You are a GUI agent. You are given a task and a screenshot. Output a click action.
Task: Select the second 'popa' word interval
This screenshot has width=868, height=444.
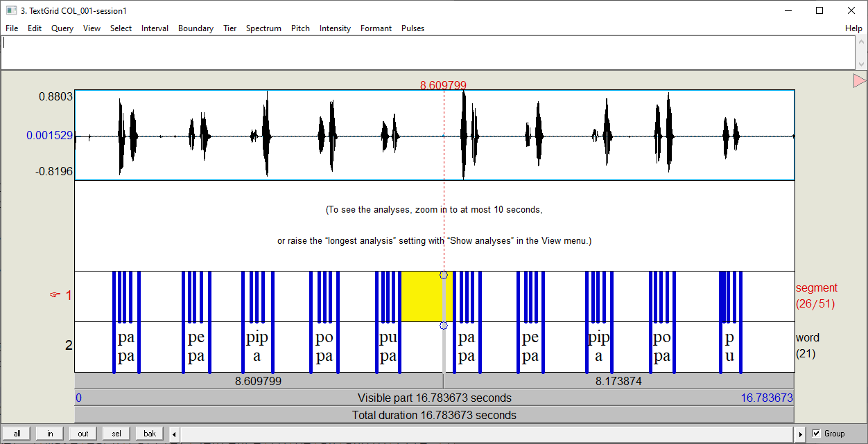pyautogui.click(x=662, y=347)
